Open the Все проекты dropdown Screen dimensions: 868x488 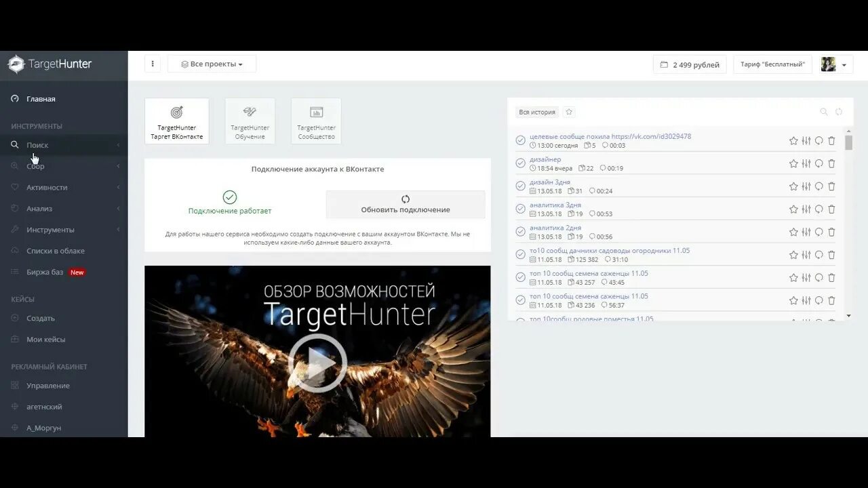pos(212,64)
